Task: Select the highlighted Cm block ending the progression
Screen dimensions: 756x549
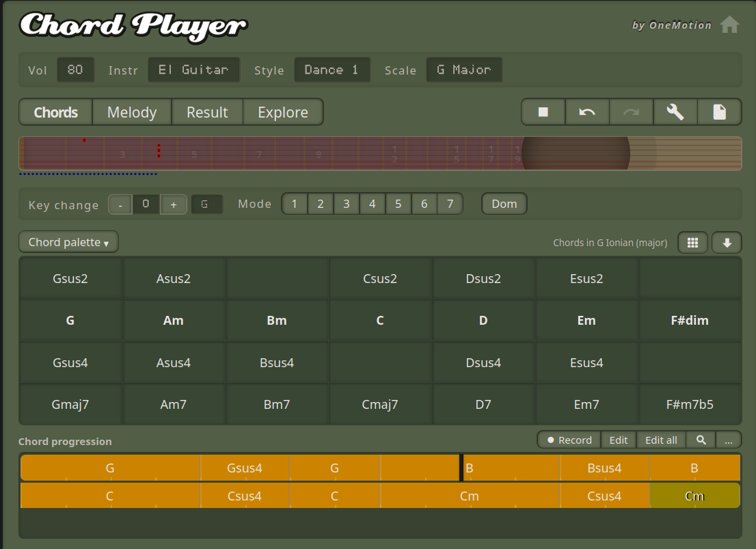Action: [x=694, y=496]
